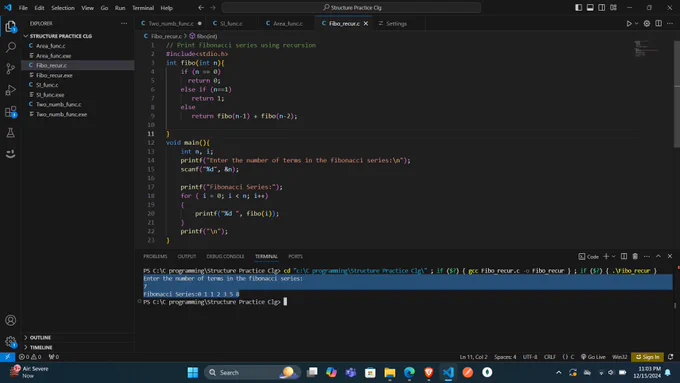680x383 pixels.
Task: Click the Go Live status button
Action: point(593,357)
